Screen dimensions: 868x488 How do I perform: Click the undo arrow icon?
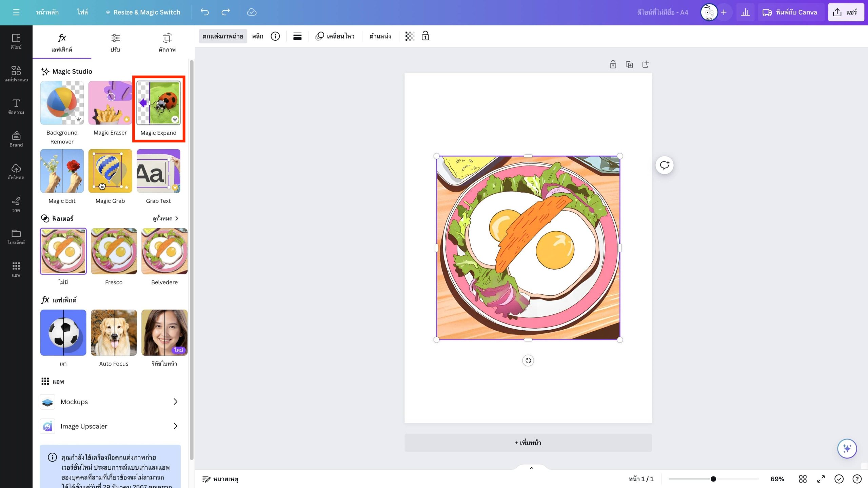(204, 12)
